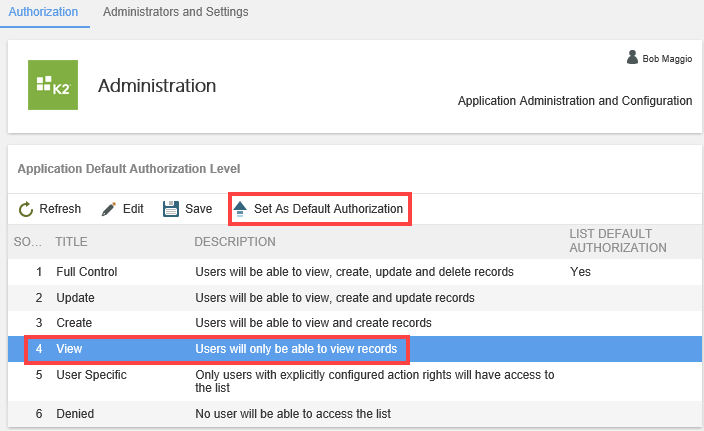The height and width of the screenshot is (431, 704).
Task: Select the Denied authorization row
Action: pos(74,413)
